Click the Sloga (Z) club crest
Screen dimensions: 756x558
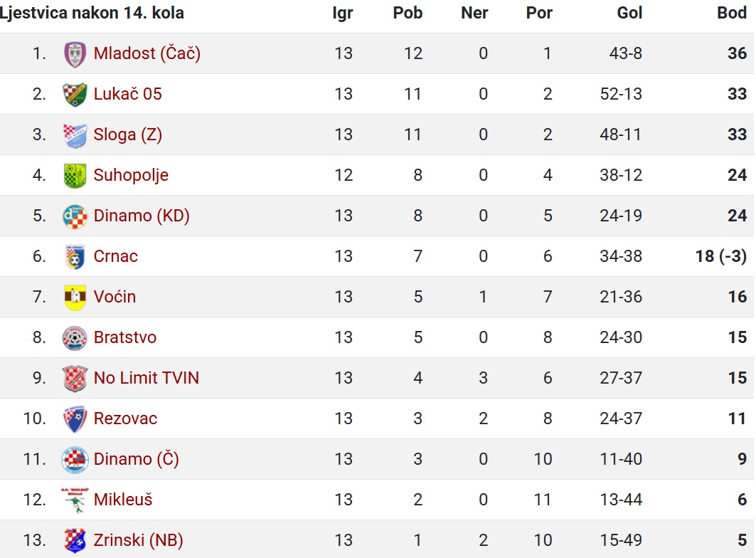[x=75, y=135]
